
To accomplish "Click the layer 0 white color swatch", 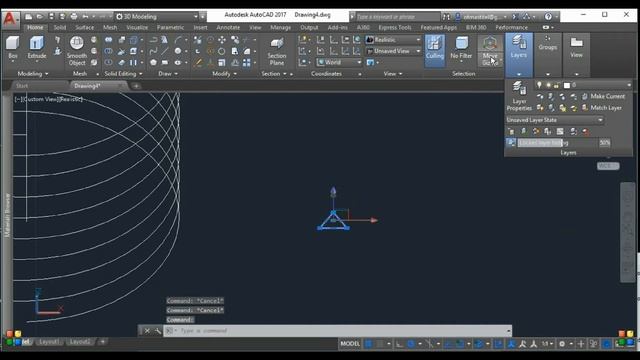I will 567,85.
